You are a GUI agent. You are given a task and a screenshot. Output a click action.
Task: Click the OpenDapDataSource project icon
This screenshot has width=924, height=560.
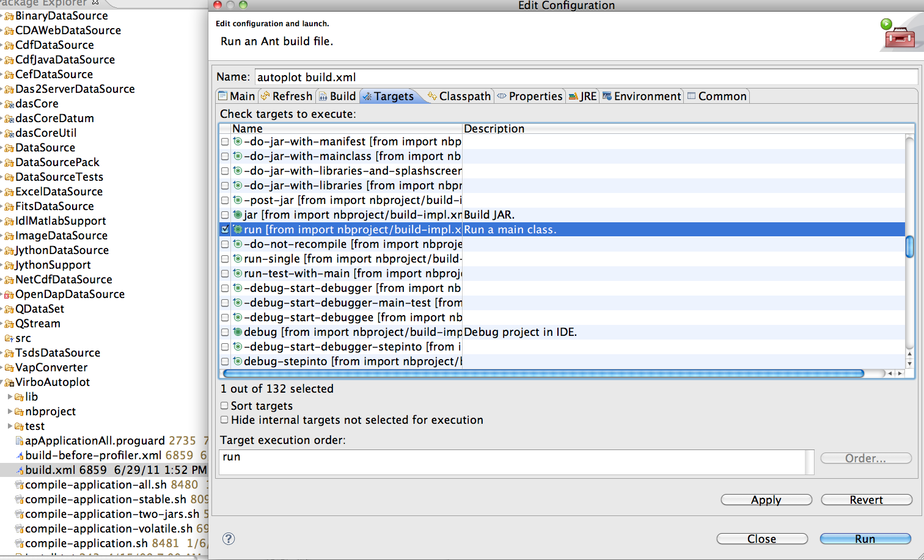9,294
